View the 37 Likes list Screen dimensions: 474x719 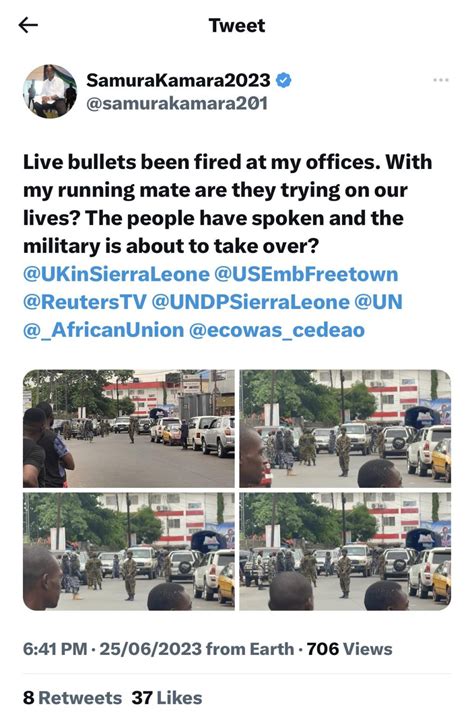tap(167, 698)
